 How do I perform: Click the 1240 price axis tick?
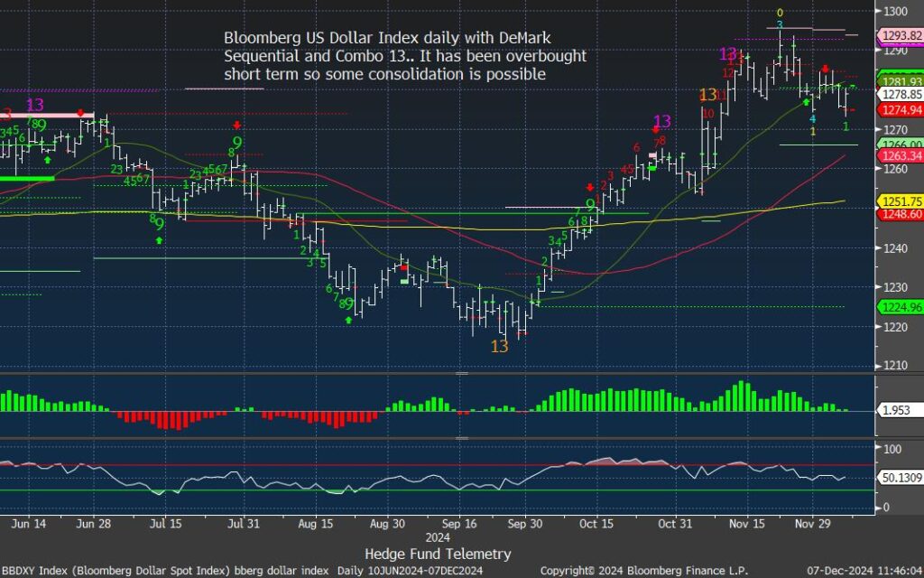895,248
